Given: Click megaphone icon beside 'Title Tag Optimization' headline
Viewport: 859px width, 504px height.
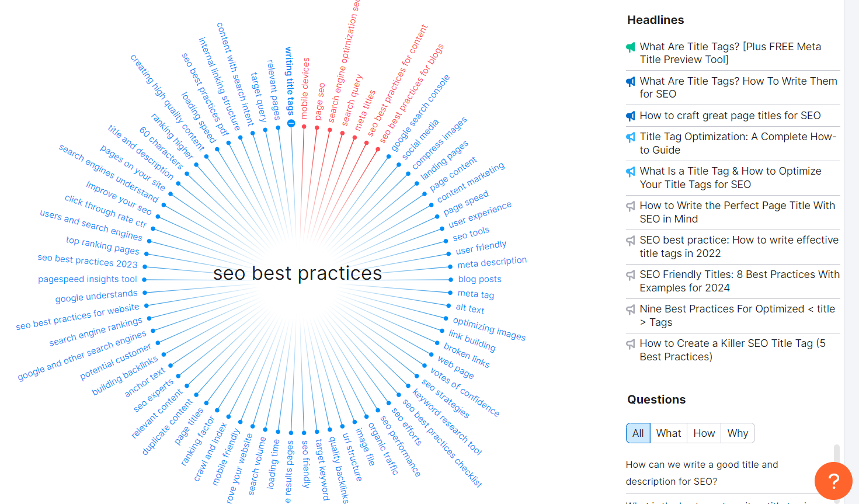Looking at the screenshot, I should [631, 137].
